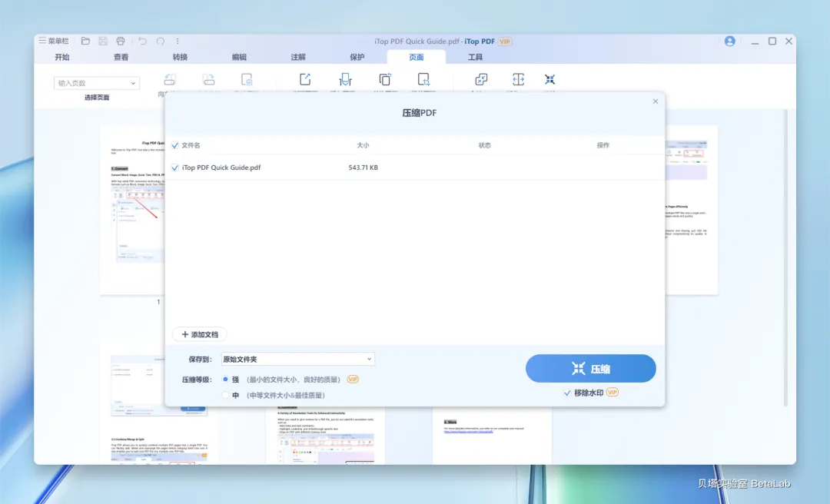The width and height of the screenshot is (830, 504).
Task: Click the VIP badge next to 移除水印
Action: point(613,393)
